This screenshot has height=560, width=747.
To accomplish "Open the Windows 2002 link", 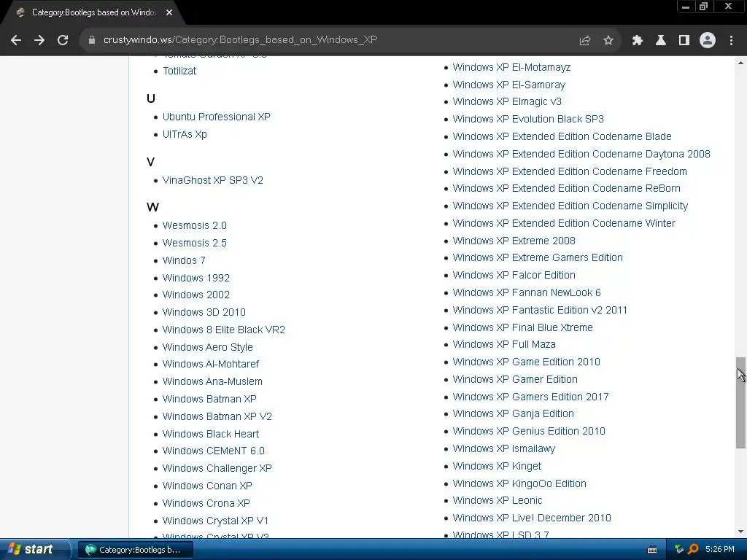I will [196, 295].
